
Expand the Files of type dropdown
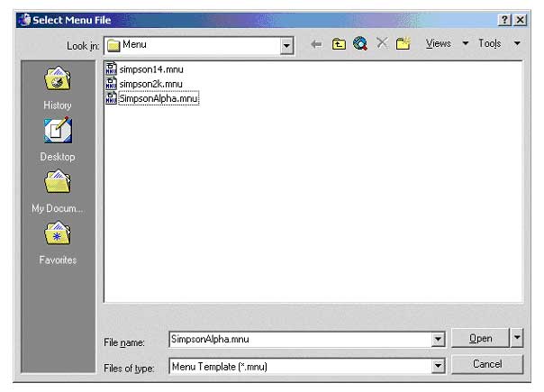(x=439, y=367)
